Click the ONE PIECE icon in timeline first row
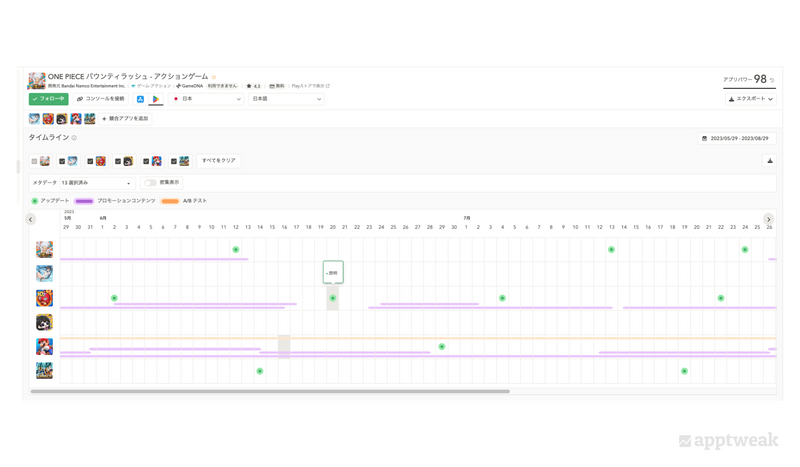 click(44, 250)
